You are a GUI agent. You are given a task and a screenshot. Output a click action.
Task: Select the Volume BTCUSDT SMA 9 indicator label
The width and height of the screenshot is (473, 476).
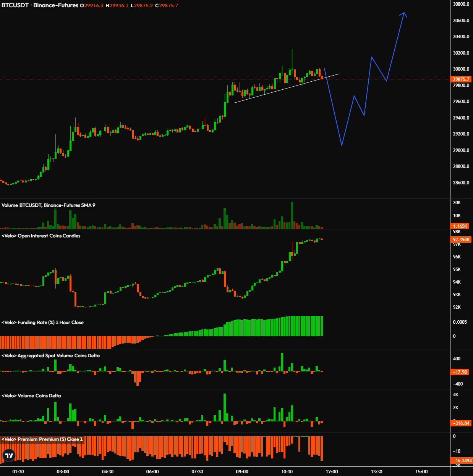click(x=49, y=205)
